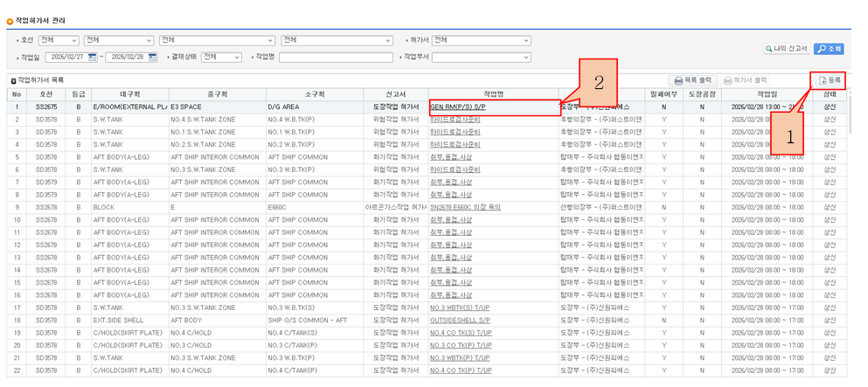Click the 대구획 column header

(x=128, y=94)
